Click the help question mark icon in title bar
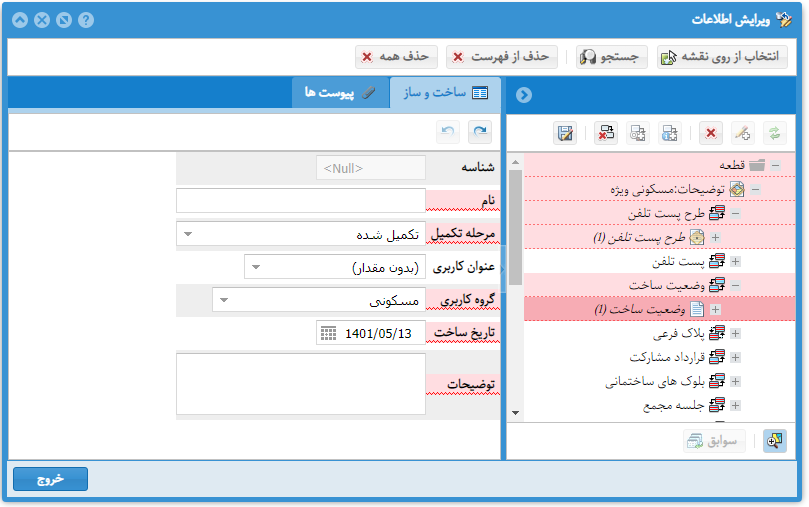The height and width of the screenshot is (507, 809). point(86,20)
